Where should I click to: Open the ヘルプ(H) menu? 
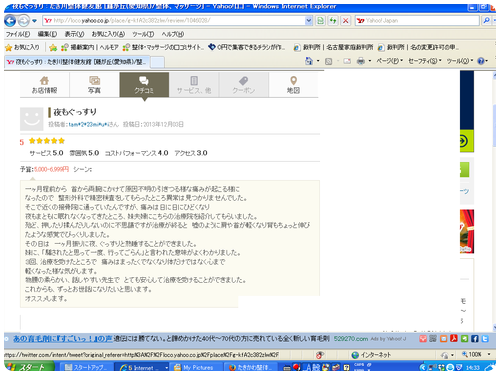[x=173, y=34]
